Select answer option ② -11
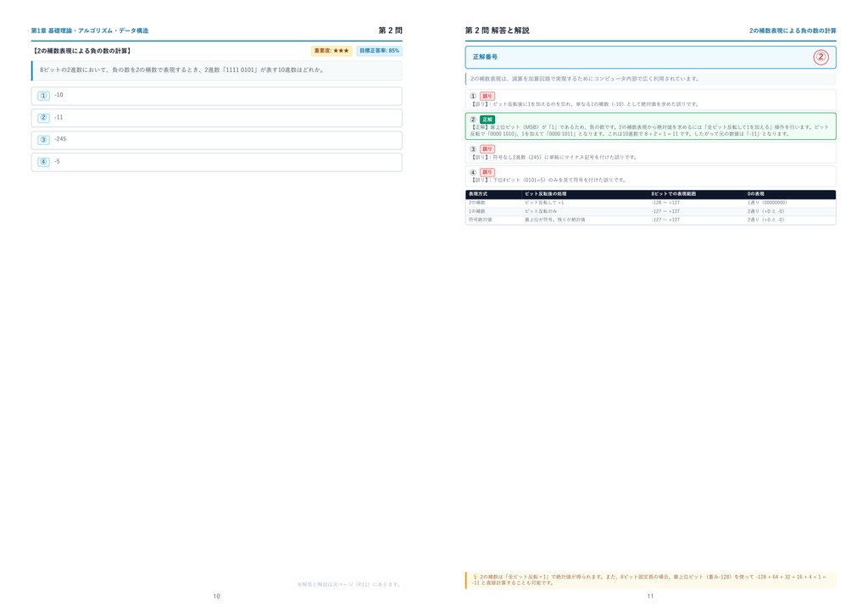The height and width of the screenshot is (614, 868). coord(216,118)
